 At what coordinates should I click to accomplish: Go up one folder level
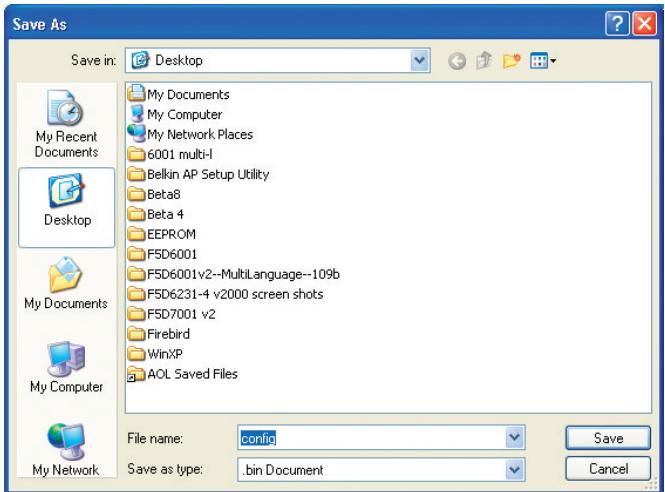(x=484, y=61)
